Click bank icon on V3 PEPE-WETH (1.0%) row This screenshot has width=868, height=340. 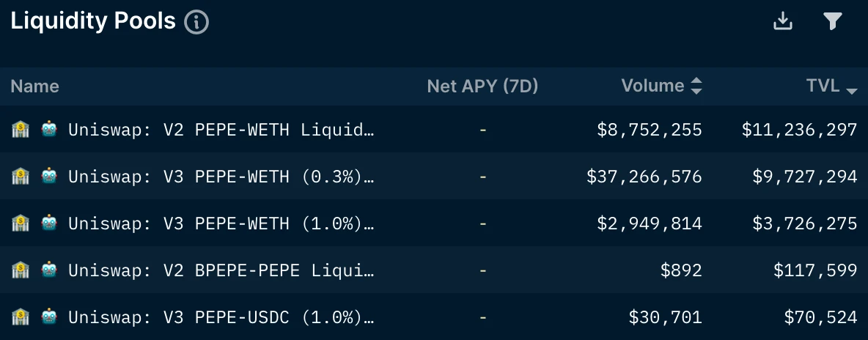pos(20,223)
